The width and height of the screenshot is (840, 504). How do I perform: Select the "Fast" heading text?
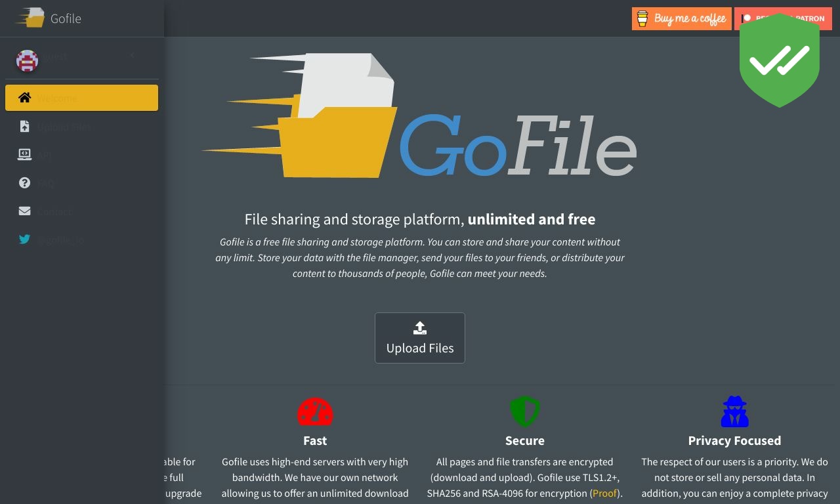(x=315, y=440)
